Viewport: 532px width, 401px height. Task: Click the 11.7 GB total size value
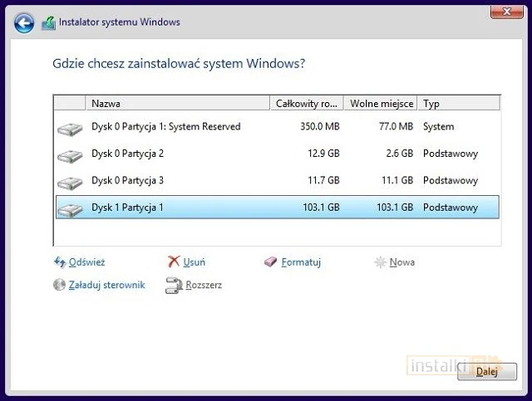pyautogui.click(x=323, y=180)
